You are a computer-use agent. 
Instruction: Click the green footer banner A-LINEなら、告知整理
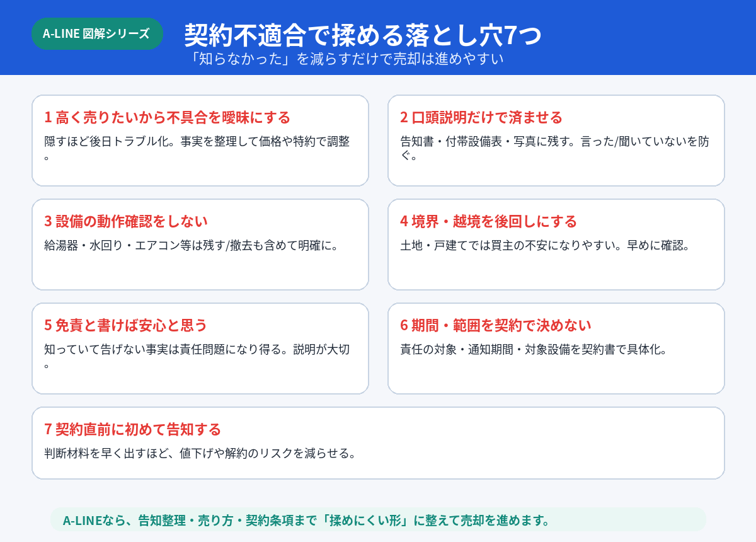(x=378, y=520)
